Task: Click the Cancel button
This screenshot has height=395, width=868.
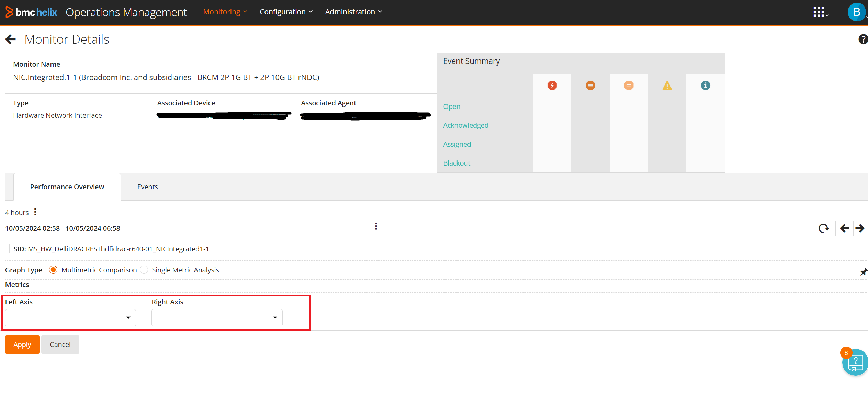Action: point(60,344)
